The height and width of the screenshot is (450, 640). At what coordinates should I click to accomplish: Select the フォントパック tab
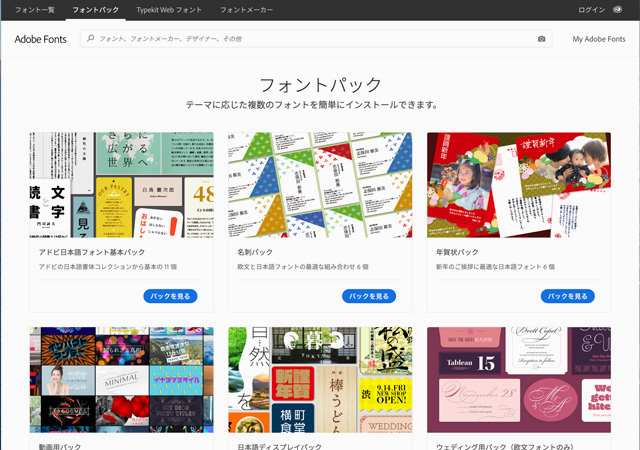point(96,10)
